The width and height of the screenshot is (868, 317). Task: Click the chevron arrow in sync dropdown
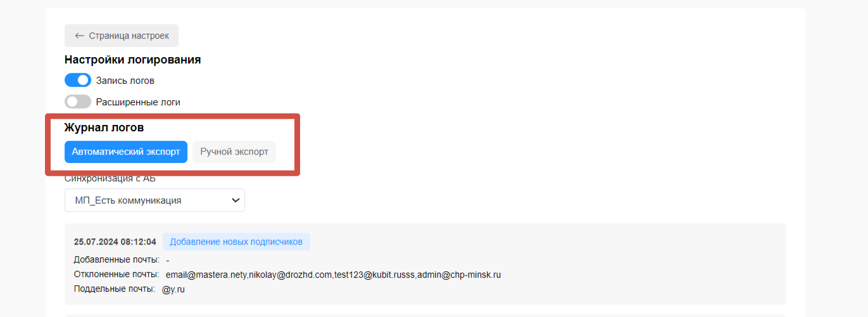[x=236, y=200]
